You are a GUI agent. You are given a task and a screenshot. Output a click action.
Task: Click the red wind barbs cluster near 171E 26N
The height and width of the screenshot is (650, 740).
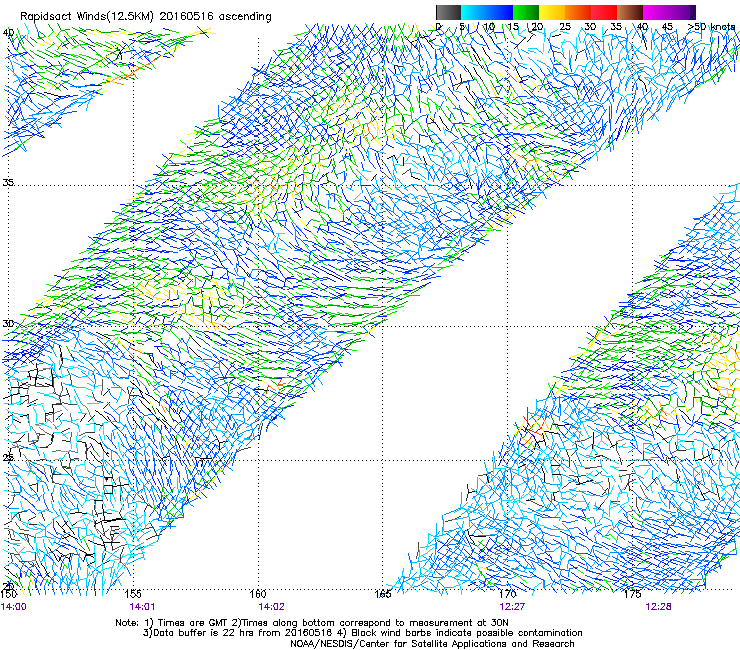click(532, 431)
